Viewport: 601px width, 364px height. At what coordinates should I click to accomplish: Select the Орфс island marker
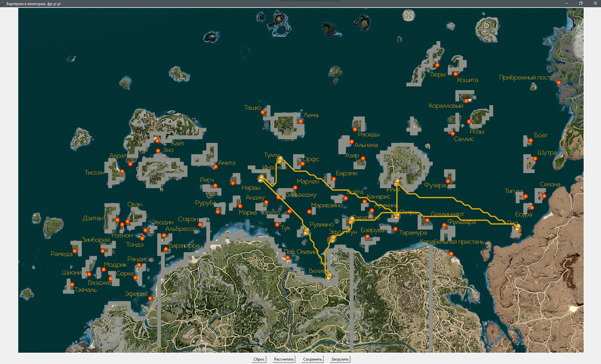point(303,164)
